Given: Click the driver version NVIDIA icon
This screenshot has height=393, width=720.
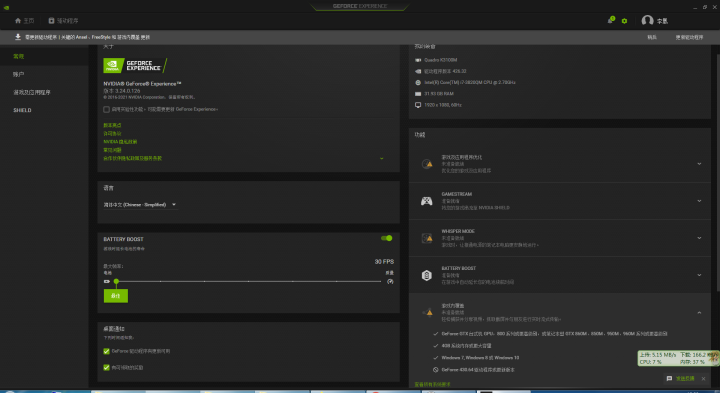Looking at the screenshot, I should pyautogui.click(x=418, y=71).
